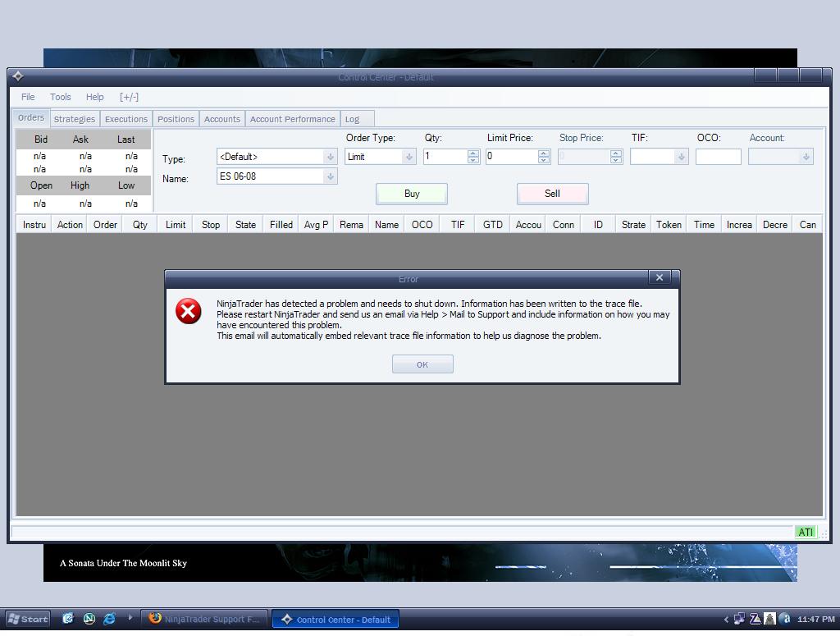The width and height of the screenshot is (840, 636).
Task: Switch to the Orders tab
Action: 31,118
